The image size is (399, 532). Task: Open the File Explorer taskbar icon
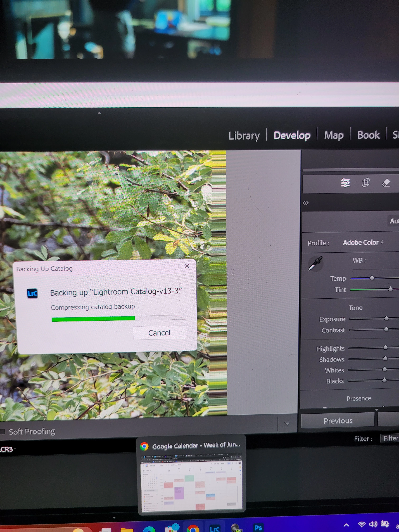pos(127,530)
